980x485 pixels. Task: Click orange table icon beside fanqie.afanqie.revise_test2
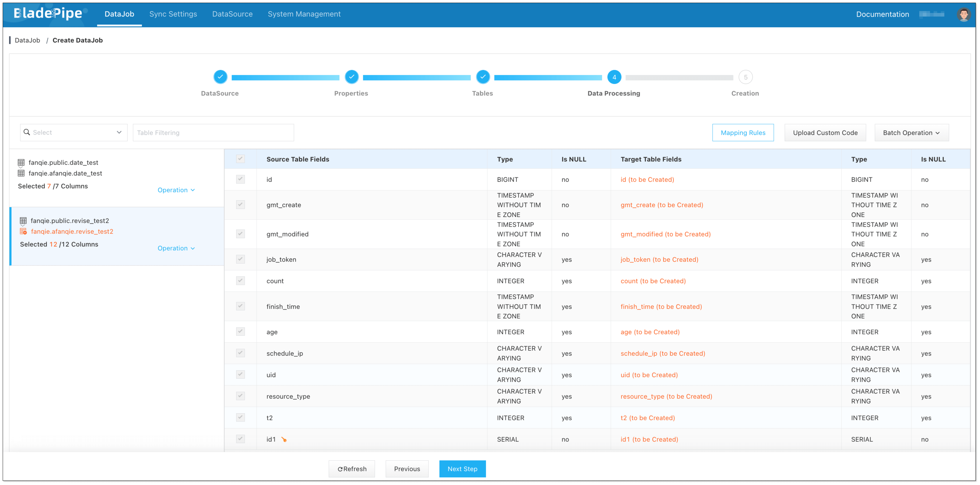tap(23, 231)
